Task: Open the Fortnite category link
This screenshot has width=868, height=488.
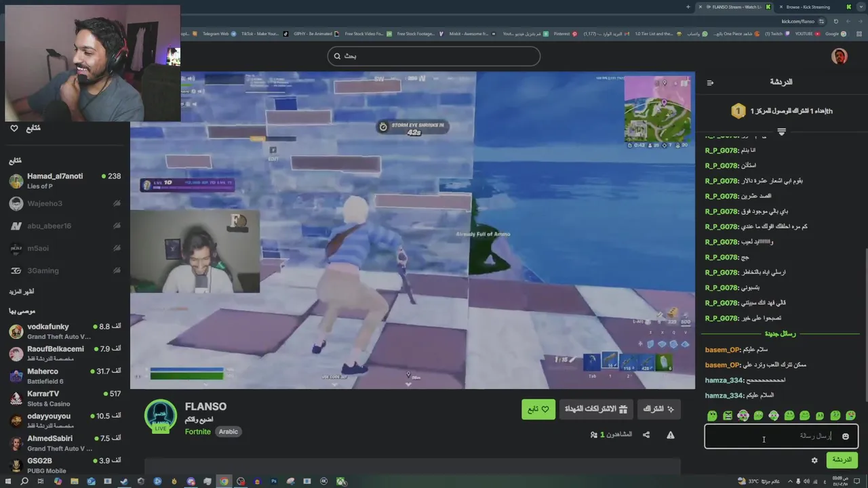Action: coord(198,432)
